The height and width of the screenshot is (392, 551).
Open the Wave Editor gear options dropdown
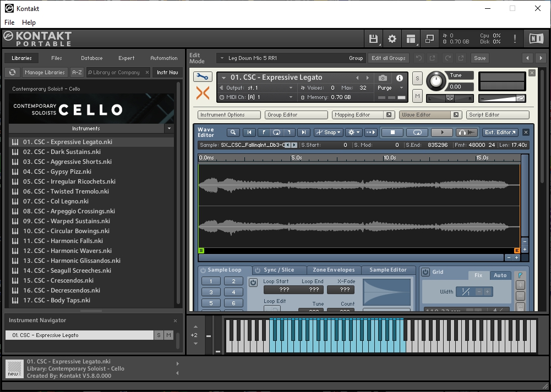[353, 132]
